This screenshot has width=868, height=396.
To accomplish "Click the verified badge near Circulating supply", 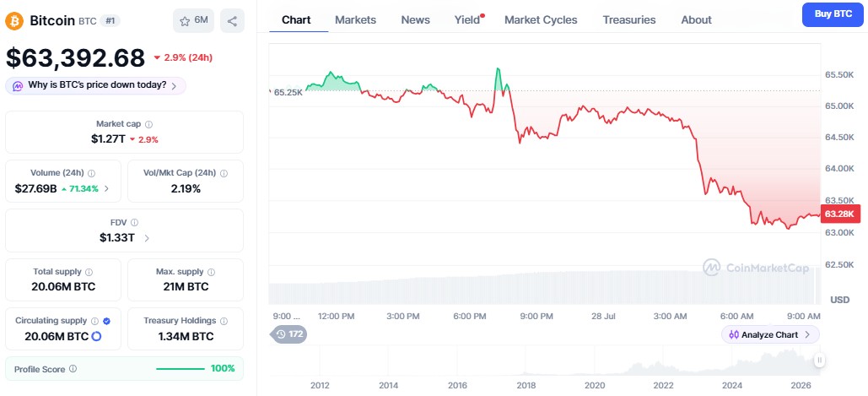I will (x=107, y=321).
